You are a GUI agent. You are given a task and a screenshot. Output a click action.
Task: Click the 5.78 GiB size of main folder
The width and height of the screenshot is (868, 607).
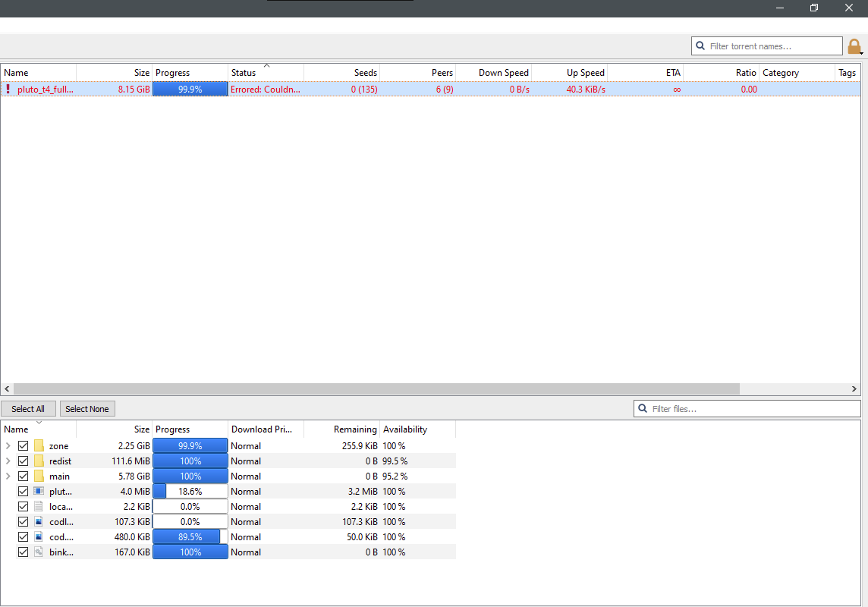point(134,476)
